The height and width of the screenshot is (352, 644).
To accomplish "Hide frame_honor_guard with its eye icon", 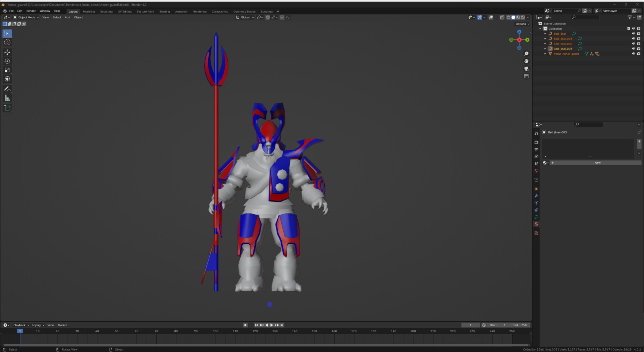I will [633, 54].
